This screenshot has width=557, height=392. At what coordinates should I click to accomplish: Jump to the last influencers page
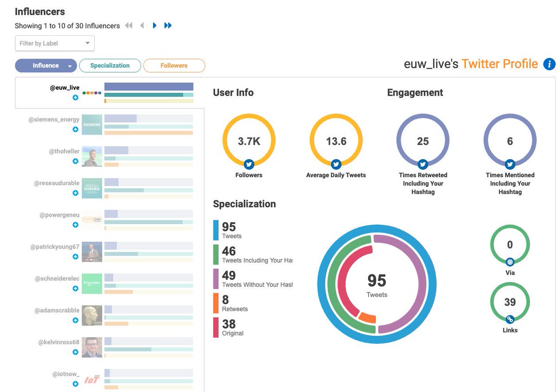168,26
